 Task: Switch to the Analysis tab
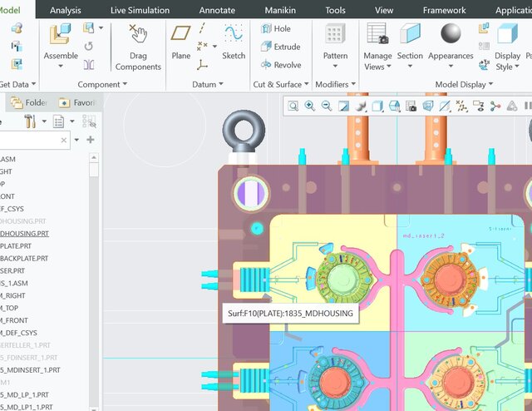[65, 10]
